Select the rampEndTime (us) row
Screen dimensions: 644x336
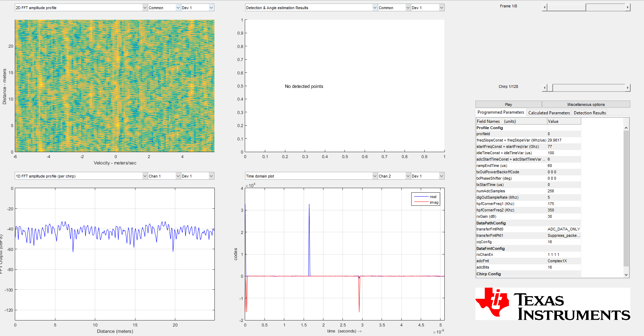click(528, 166)
